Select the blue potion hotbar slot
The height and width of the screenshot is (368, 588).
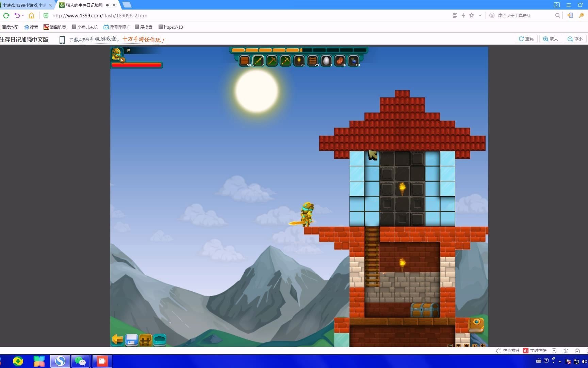[354, 61]
